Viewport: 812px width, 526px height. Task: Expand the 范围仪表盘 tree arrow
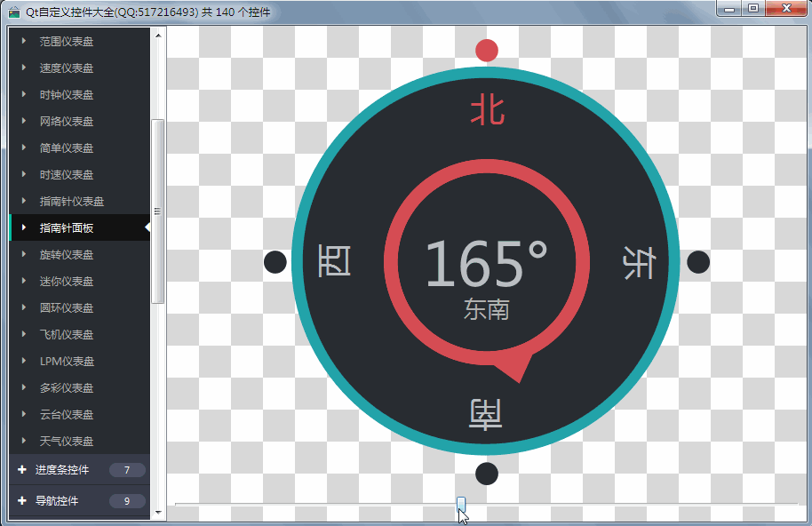24,40
